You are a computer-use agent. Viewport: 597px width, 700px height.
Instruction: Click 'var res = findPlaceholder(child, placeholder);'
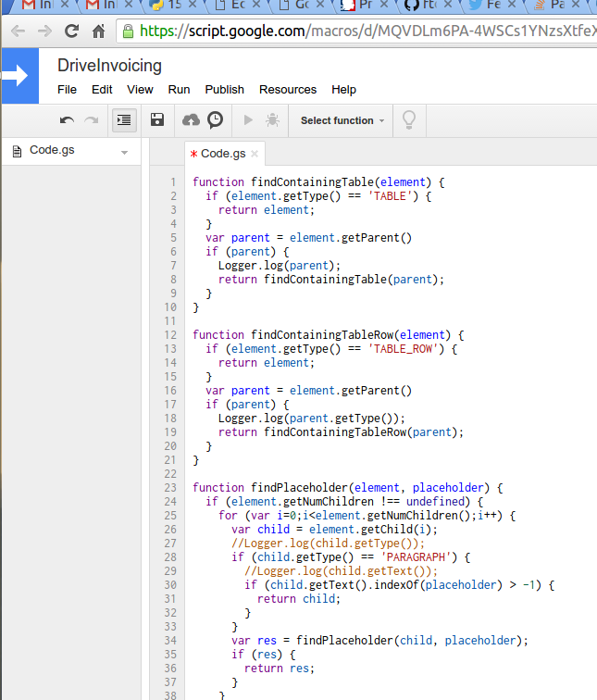[379, 640]
